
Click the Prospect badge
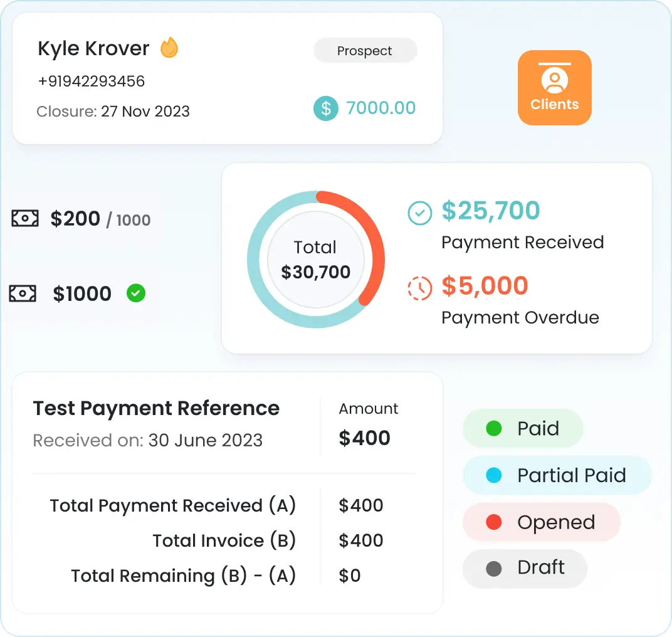click(x=365, y=51)
